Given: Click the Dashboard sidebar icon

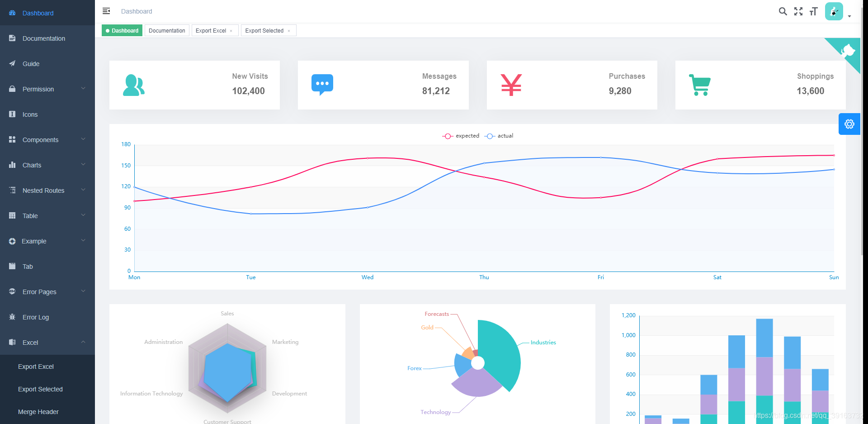Looking at the screenshot, I should [x=12, y=13].
